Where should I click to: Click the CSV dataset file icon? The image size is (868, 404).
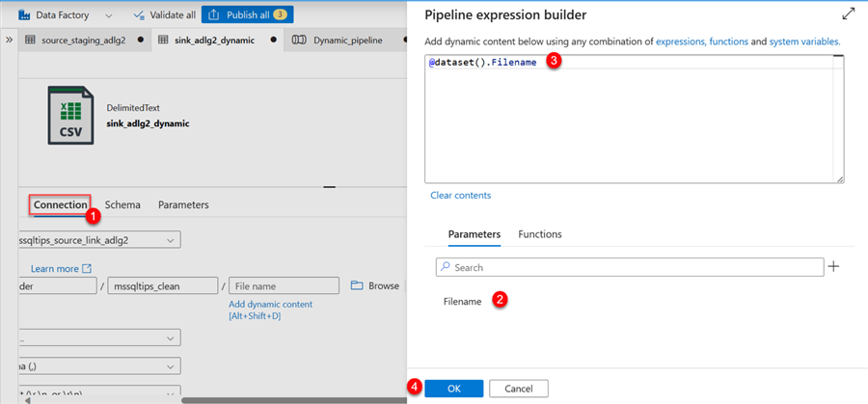pos(71,115)
